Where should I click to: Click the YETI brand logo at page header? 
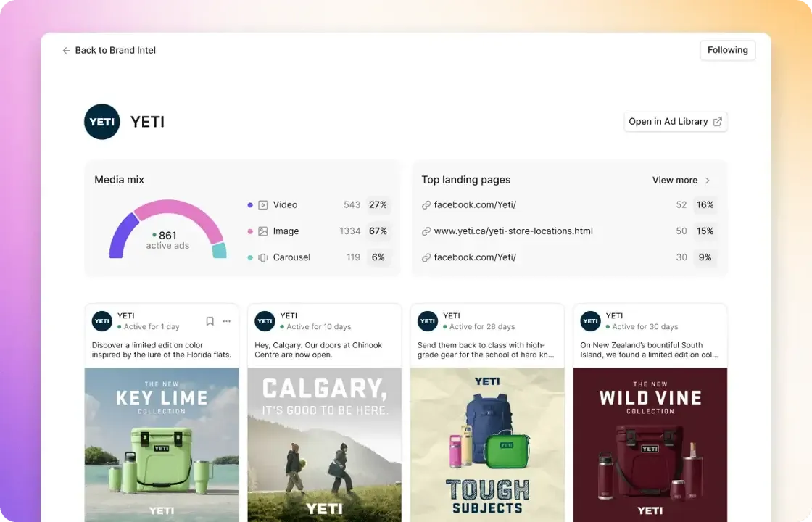(102, 122)
